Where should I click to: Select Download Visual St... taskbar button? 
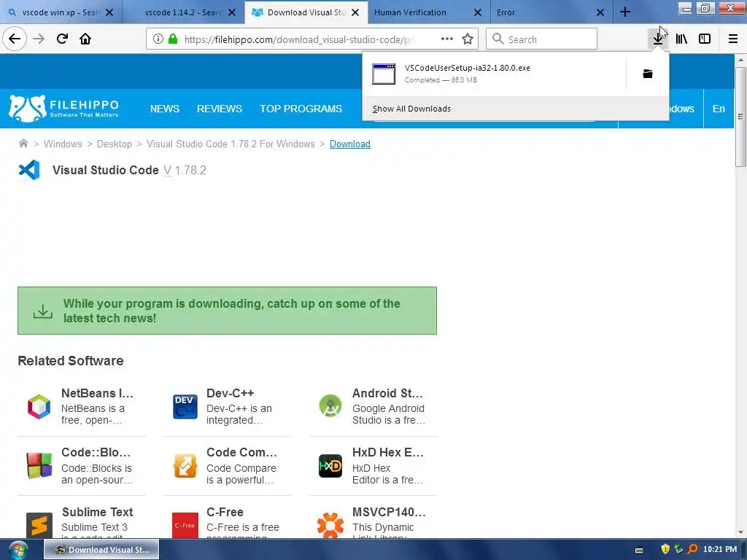(101, 550)
